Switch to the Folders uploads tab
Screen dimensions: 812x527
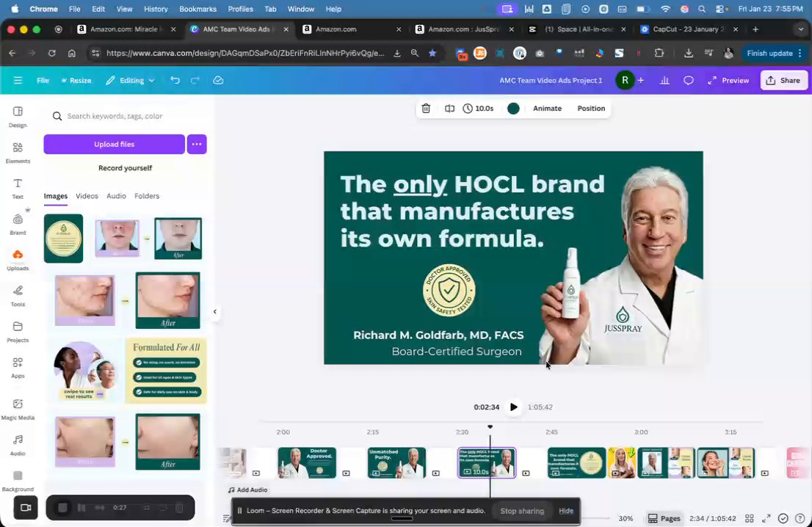(x=147, y=196)
